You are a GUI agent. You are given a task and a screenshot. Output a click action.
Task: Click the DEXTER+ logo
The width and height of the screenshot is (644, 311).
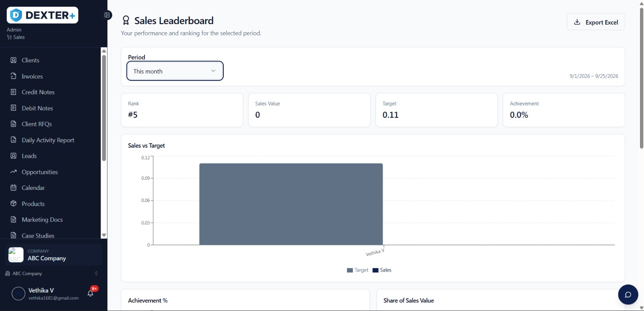[42, 15]
